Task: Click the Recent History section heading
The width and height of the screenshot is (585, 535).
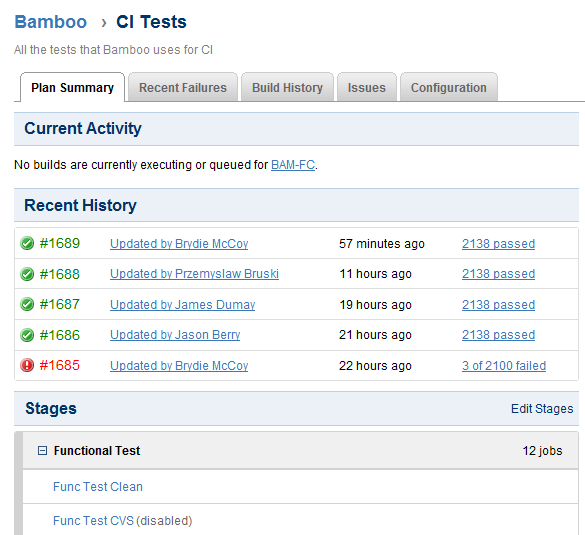Action: tap(81, 205)
